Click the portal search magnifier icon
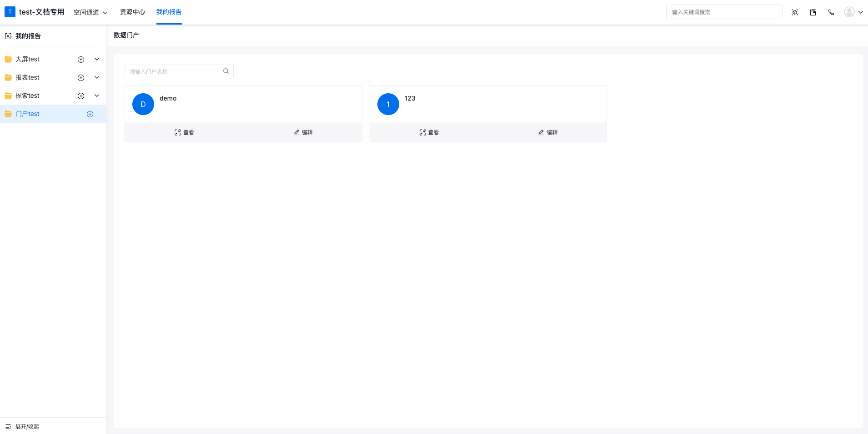868x434 pixels. click(226, 71)
